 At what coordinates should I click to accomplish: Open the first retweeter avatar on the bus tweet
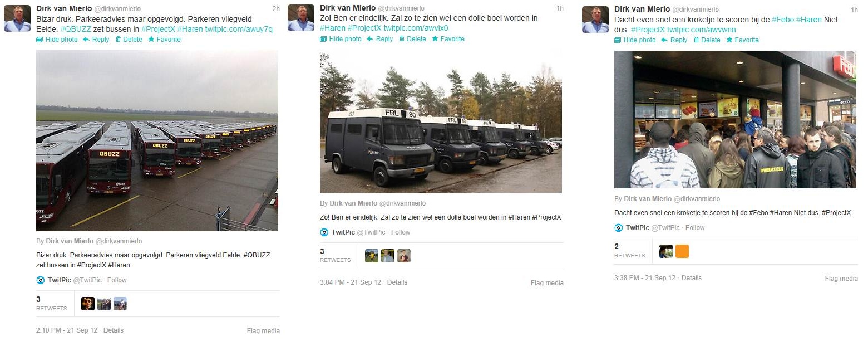point(88,304)
